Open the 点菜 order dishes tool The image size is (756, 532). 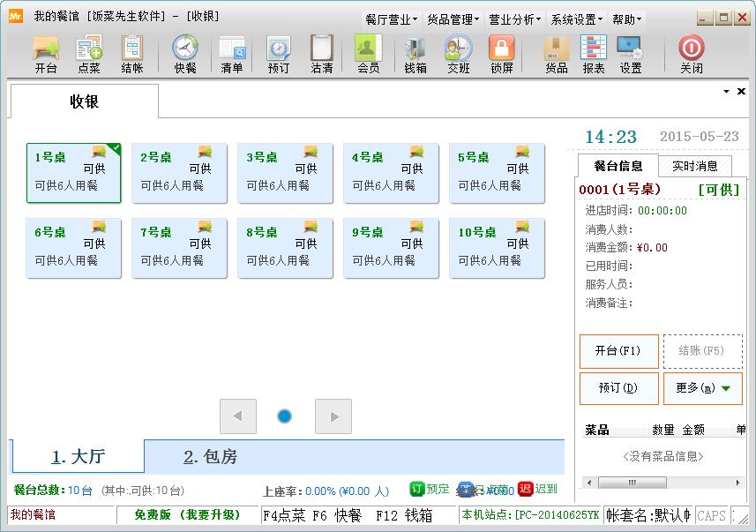click(x=89, y=54)
